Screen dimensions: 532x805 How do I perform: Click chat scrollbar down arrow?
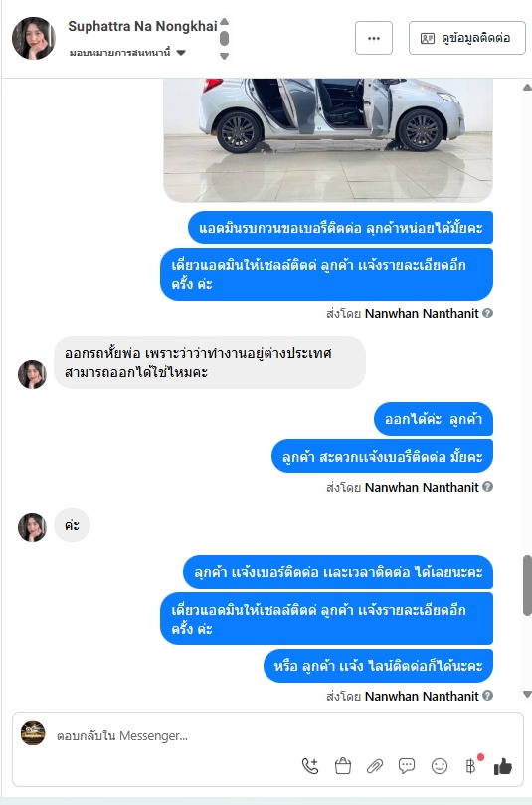point(527,695)
